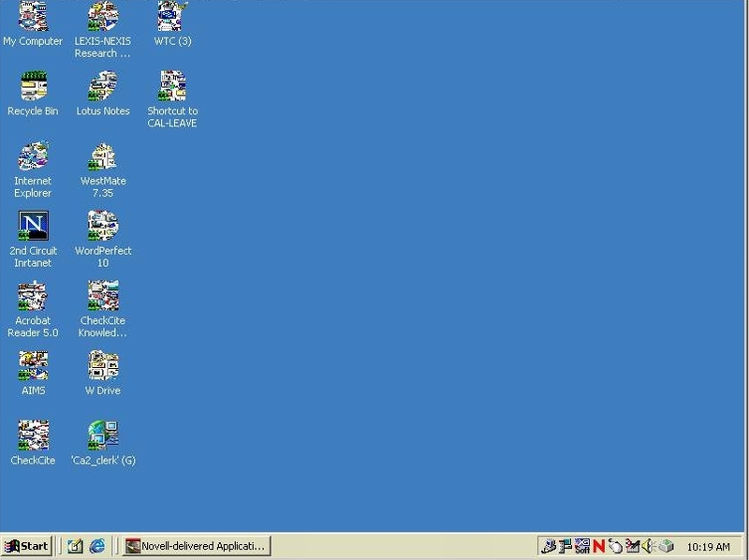Click the "Lotus Notes" icon label

(103, 111)
